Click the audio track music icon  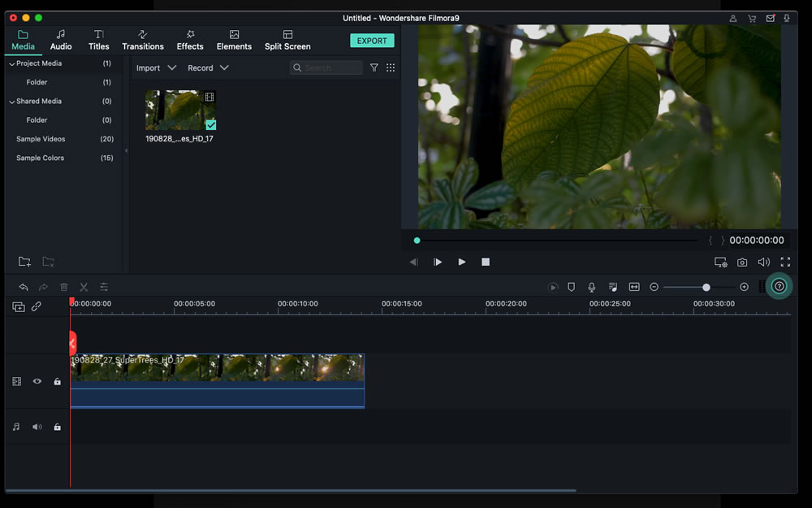click(x=16, y=427)
